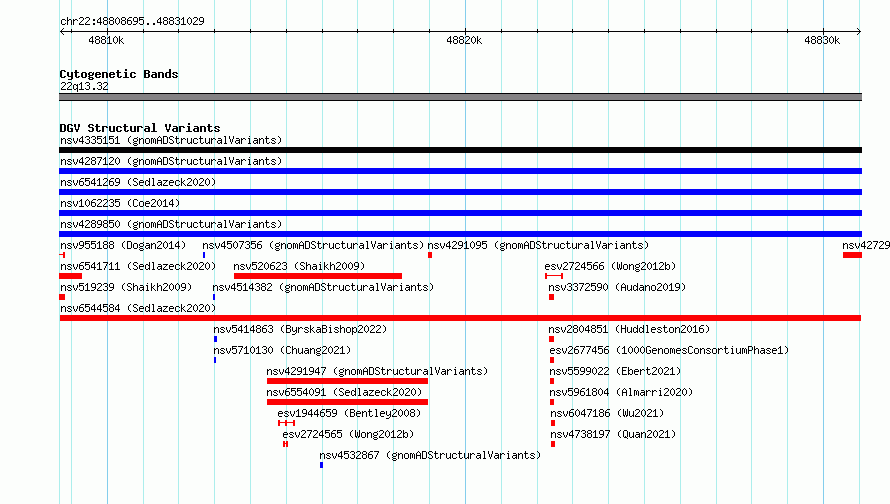
Task: Select the red nsv4291947 variant bar
Action: tap(347, 381)
